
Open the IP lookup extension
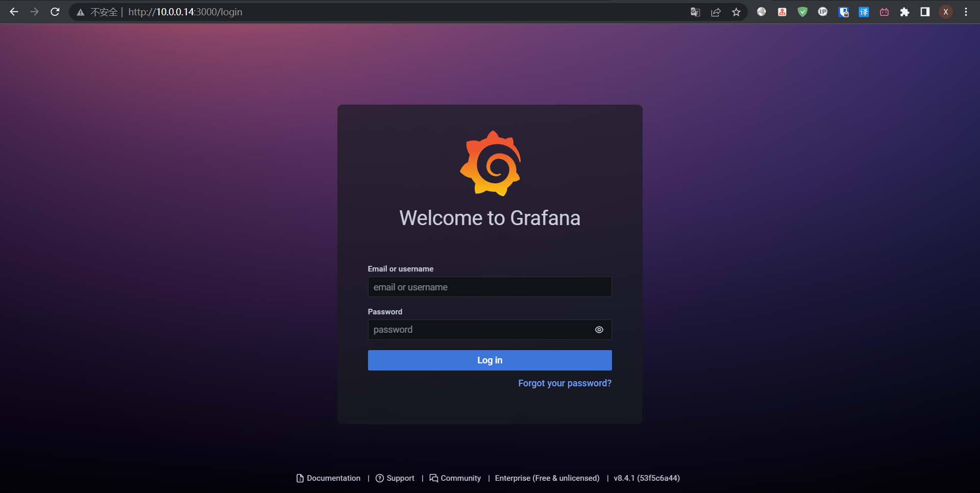click(823, 12)
